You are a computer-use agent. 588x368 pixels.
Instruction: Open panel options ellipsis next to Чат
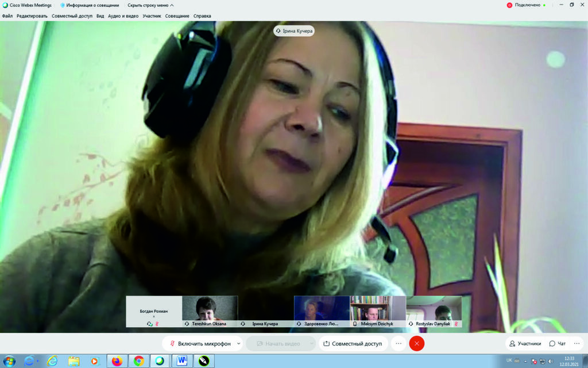click(577, 343)
